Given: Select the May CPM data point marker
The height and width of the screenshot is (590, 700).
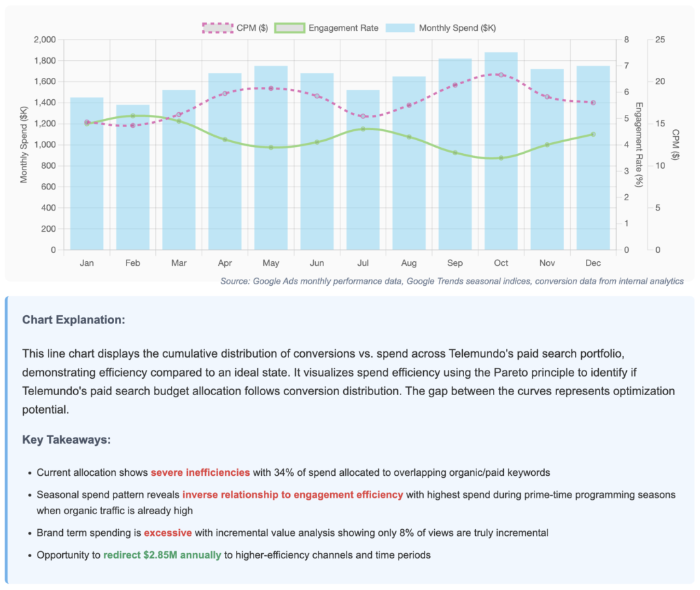Looking at the screenshot, I should [x=271, y=88].
